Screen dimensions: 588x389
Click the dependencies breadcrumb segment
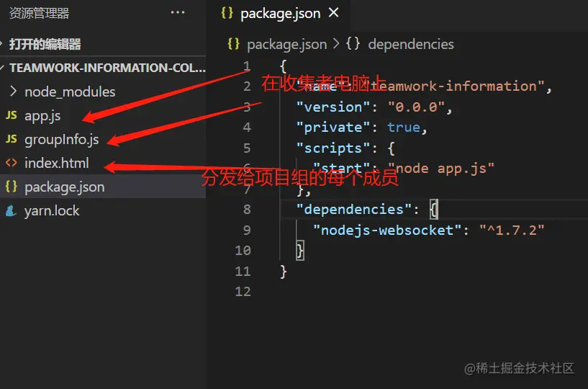(x=411, y=45)
